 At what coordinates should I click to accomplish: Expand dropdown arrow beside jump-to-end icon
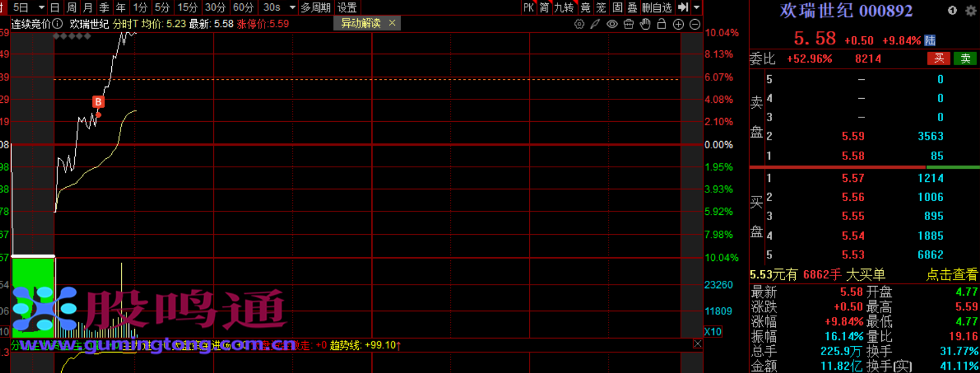point(697,7)
